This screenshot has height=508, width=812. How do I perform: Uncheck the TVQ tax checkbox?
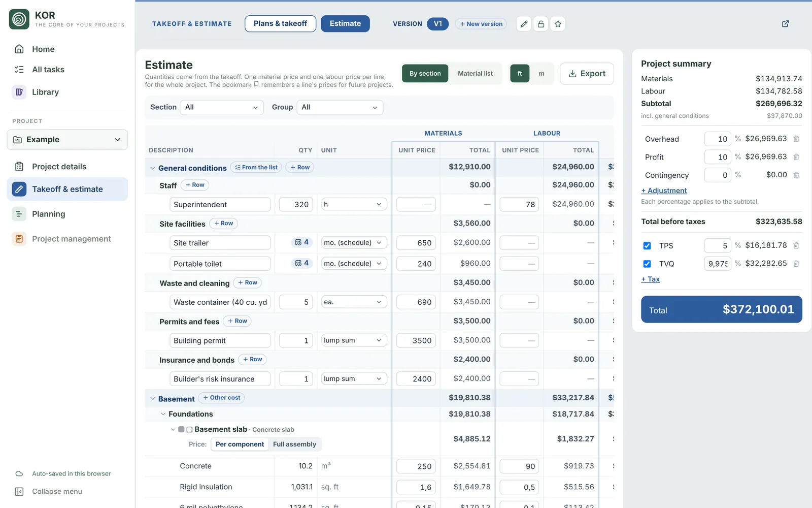647,264
